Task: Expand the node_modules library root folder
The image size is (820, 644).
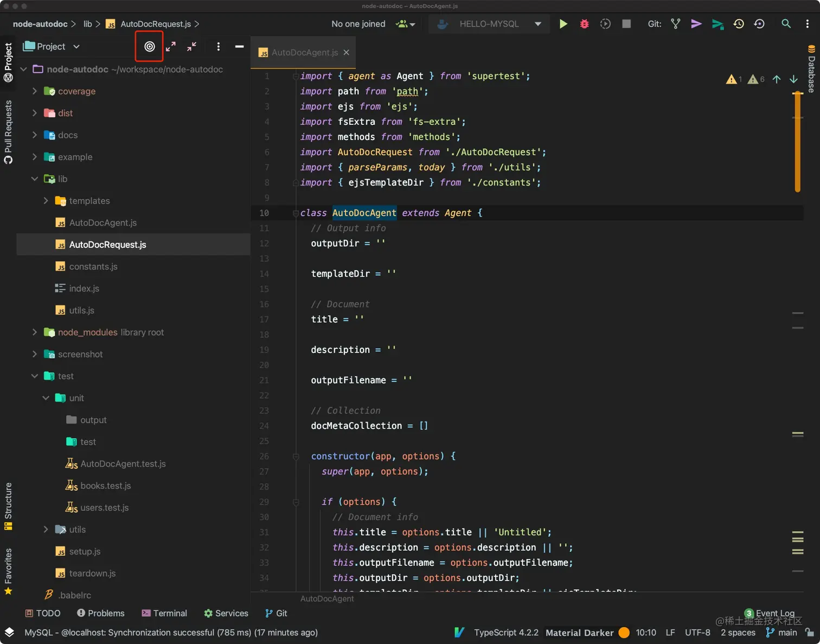Action: (35, 332)
